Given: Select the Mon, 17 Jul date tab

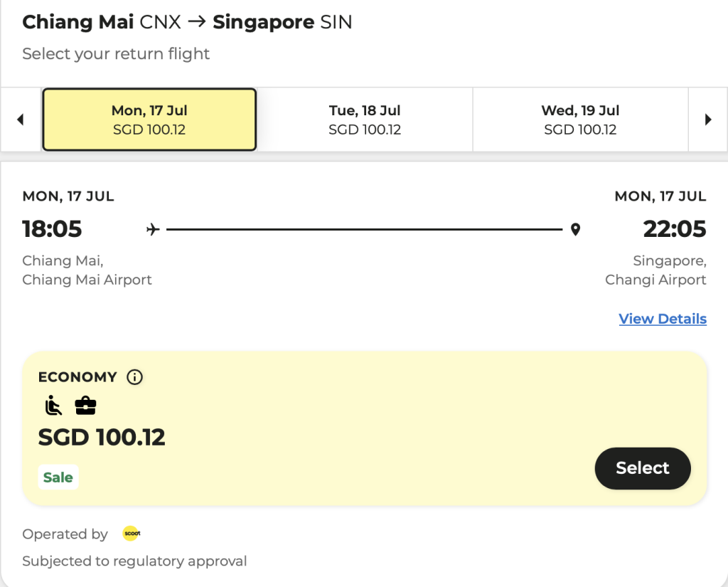Looking at the screenshot, I should pos(149,120).
